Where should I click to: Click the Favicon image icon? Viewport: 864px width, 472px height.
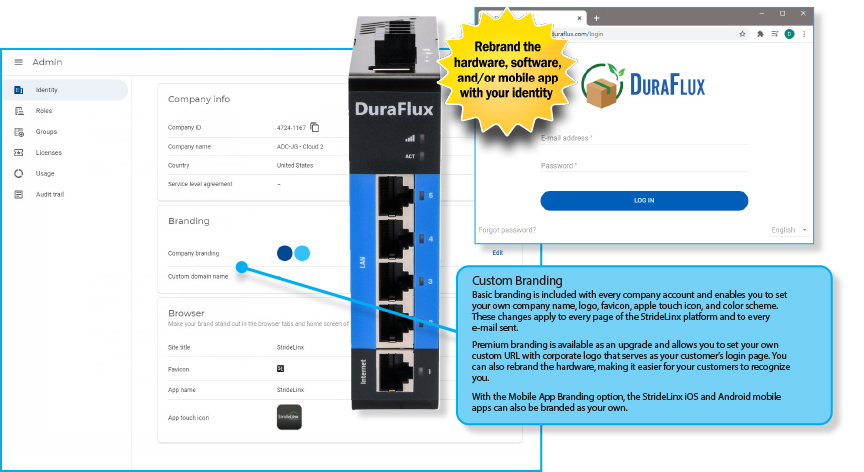coord(280,369)
